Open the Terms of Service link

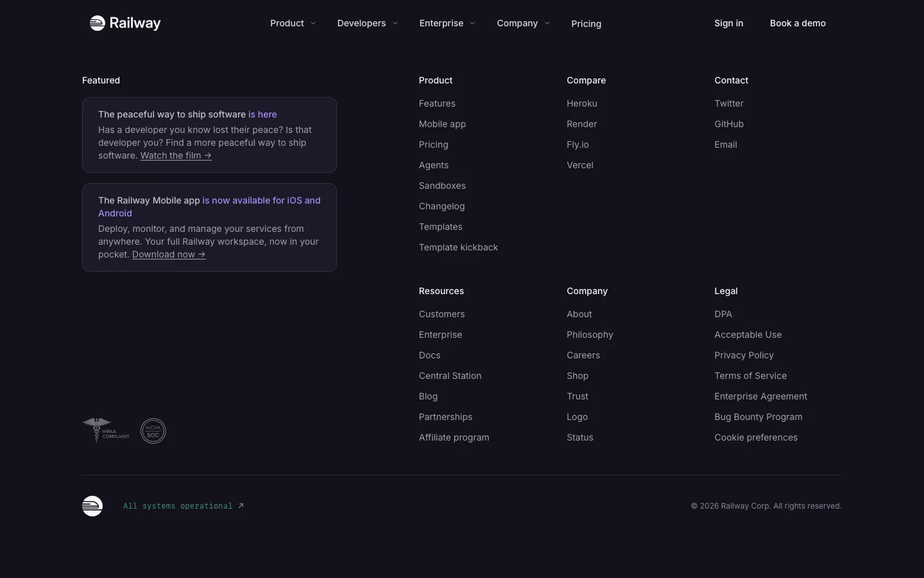750,376
